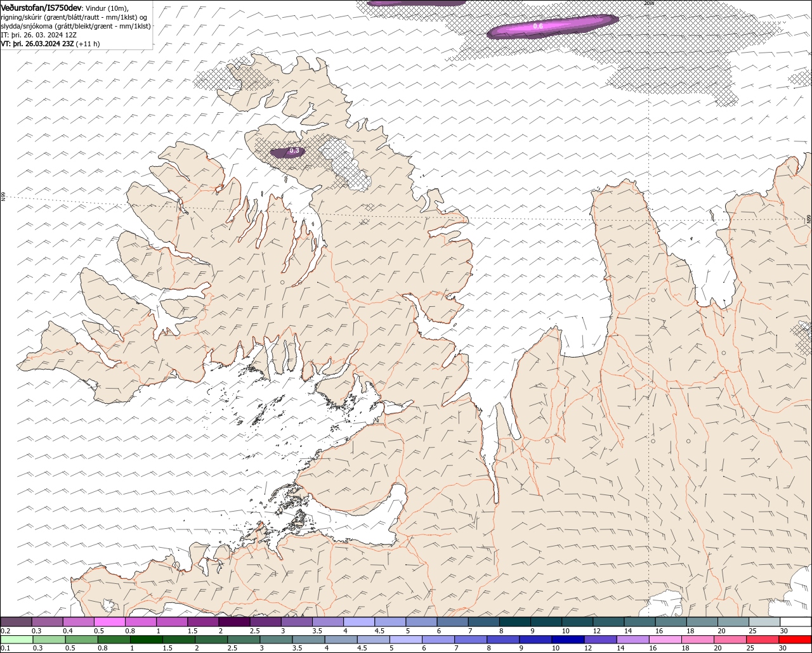
Task: Click the Veðurstofan/IS750dev title text
Action: click(x=41, y=8)
